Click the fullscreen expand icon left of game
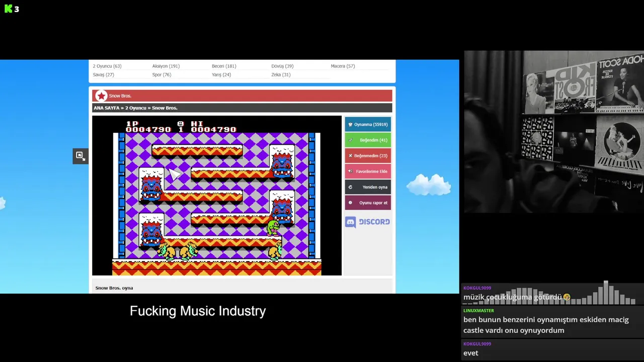 pos(80,156)
